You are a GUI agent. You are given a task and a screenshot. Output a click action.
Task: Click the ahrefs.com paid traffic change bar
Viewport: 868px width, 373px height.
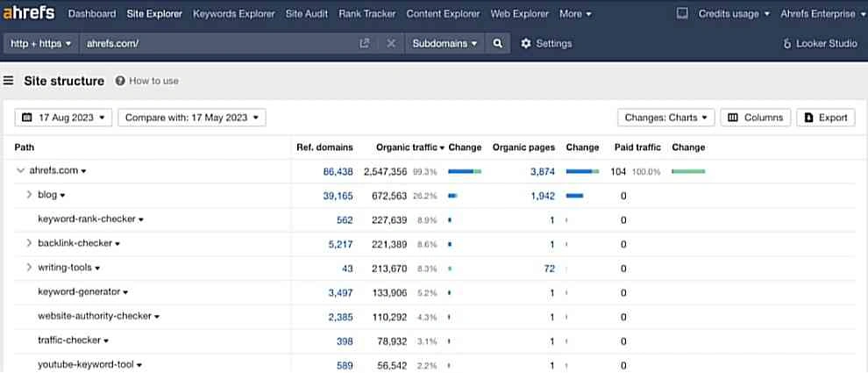[688, 172]
